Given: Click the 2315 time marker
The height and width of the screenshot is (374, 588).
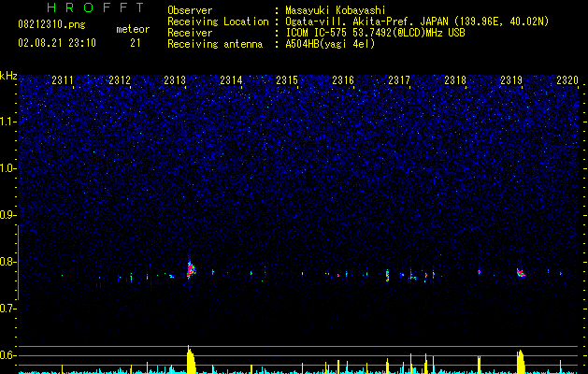Looking at the screenshot, I should pos(287,80).
